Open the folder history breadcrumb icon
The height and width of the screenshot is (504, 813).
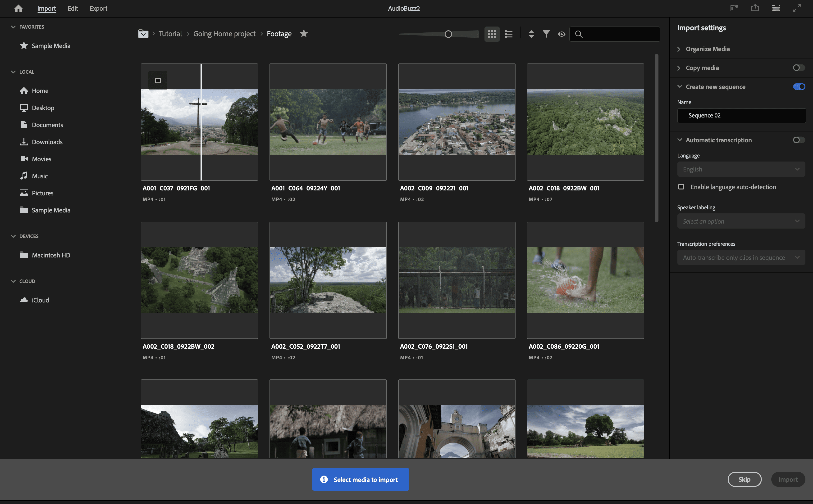(x=143, y=34)
